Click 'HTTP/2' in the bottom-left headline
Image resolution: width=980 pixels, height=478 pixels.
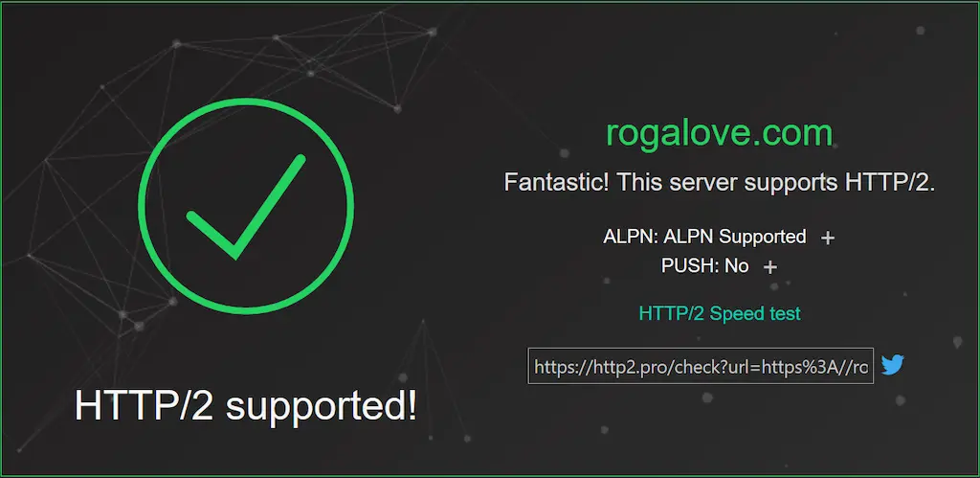tap(145, 405)
